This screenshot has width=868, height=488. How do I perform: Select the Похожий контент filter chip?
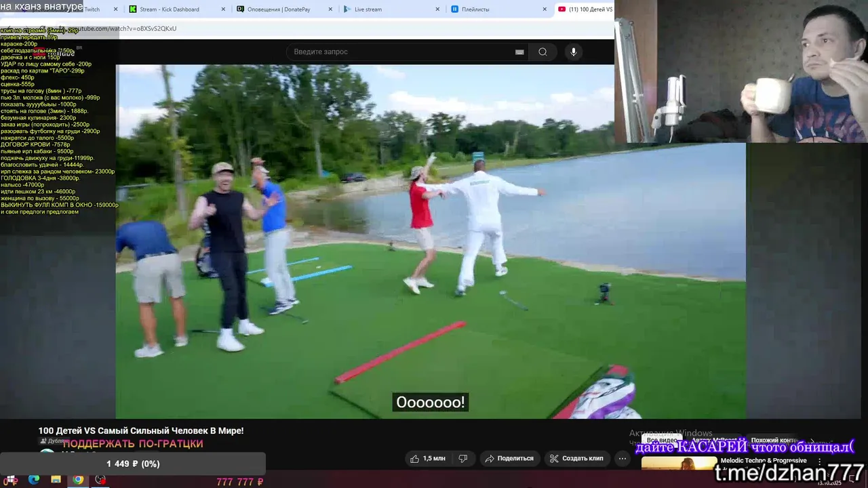click(773, 441)
